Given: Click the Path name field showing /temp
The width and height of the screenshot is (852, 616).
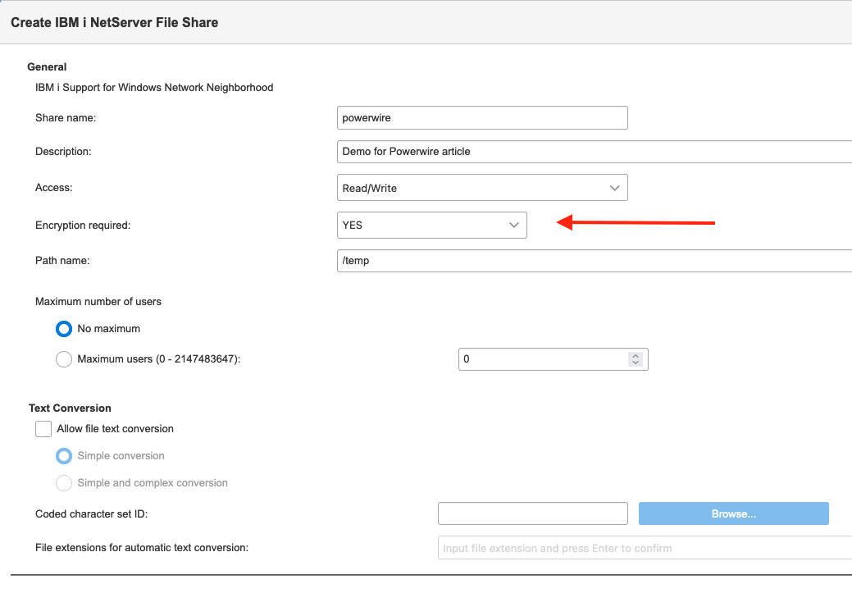Looking at the screenshot, I should click(594, 261).
